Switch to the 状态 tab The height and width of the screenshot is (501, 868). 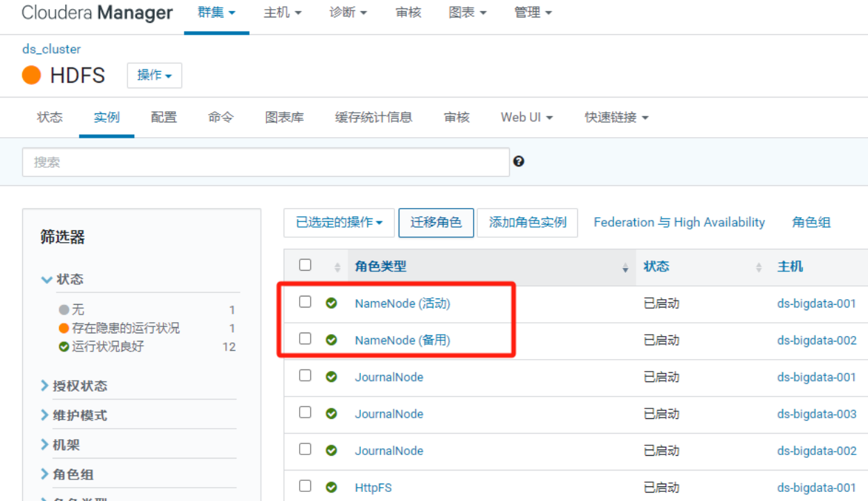click(x=49, y=118)
